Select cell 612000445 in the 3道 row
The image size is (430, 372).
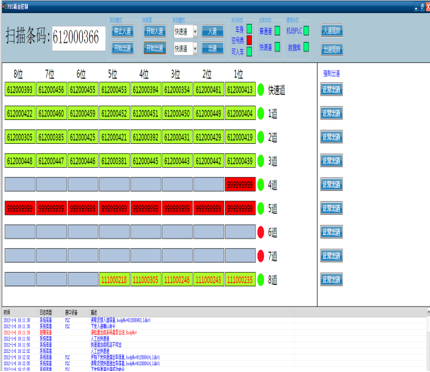click(x=145, y=161)
